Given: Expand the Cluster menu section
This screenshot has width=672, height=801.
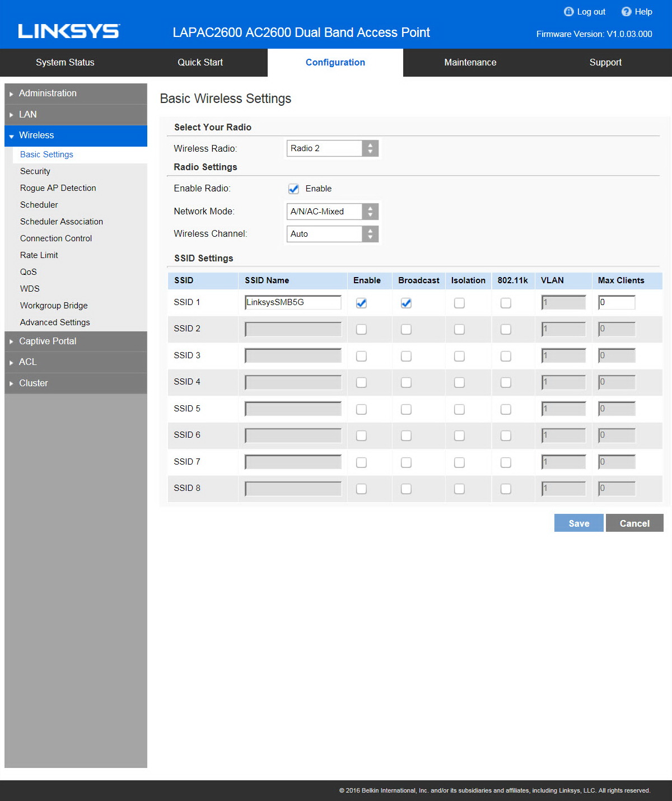Looking at the screenshot, I should click(x=76, y=383).
